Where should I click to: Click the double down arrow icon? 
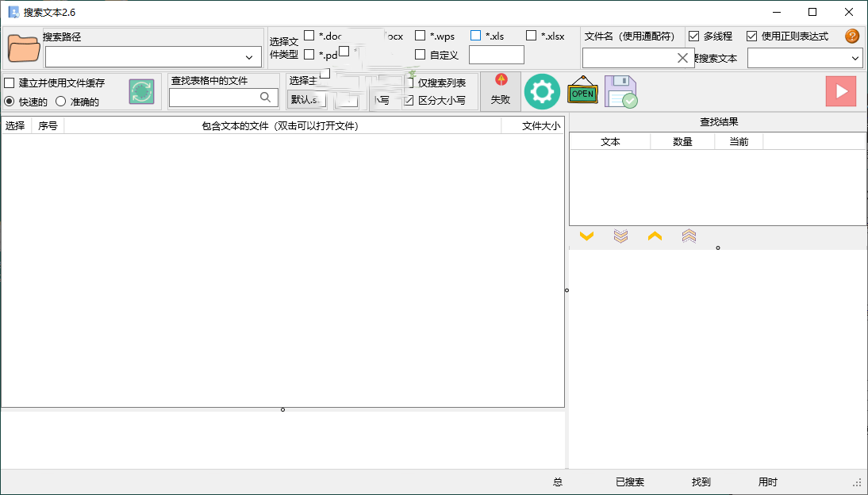[620, 236]
